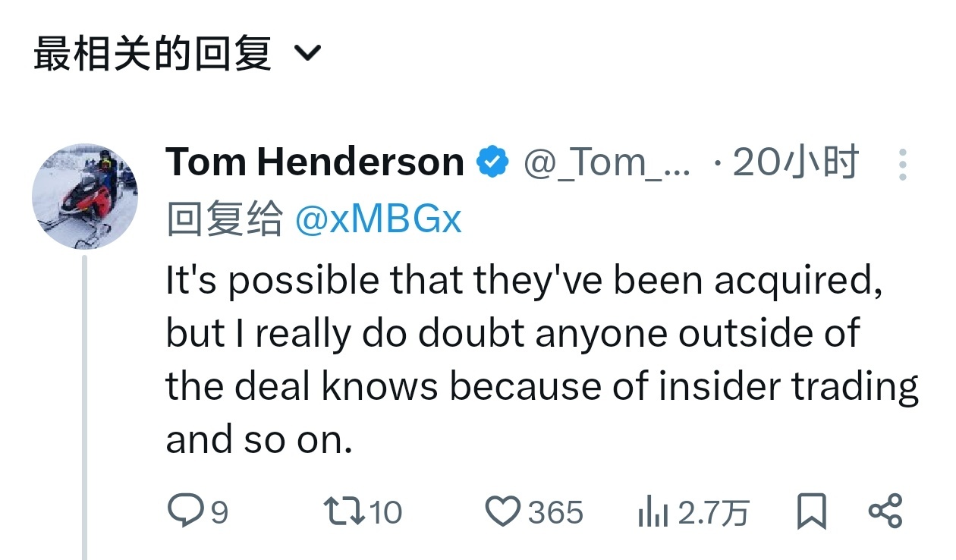
Task: Open the tweet text about insider trading
Action: (531, 360)
